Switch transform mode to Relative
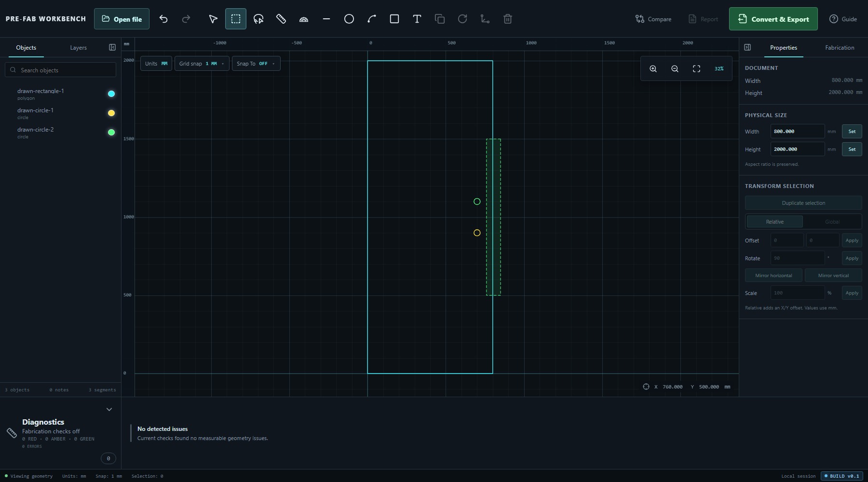The height and width of the screenshot is (482, 868). (x=775, y=222)
